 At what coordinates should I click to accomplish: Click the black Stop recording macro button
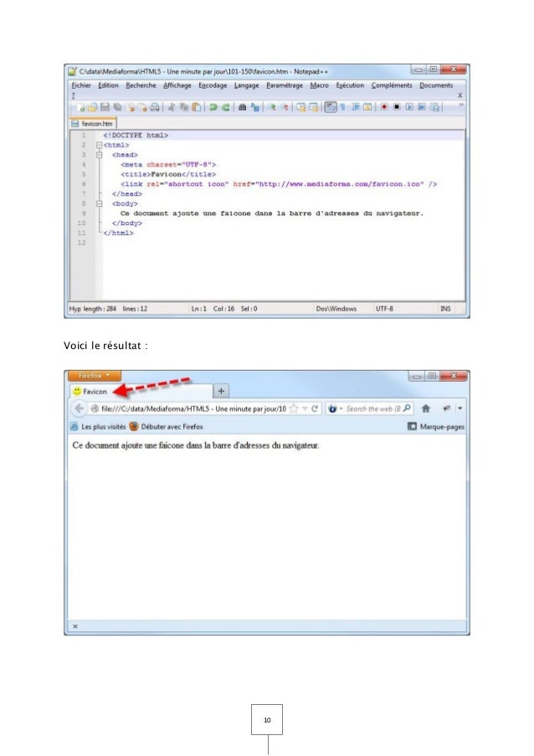[x=397, y=107]
